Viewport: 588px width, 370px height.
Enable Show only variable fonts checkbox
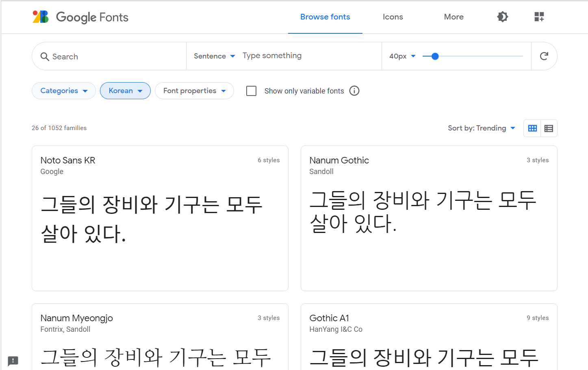click(x=252, y=91)
